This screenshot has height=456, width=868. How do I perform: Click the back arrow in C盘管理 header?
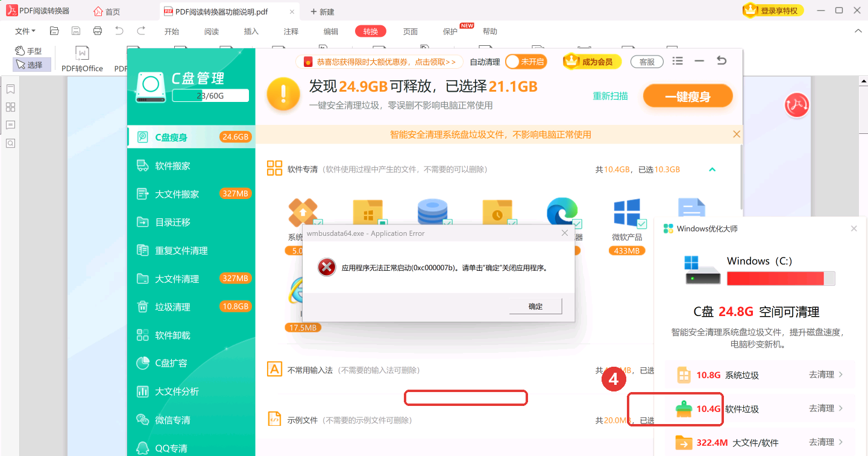pyautogui.click(x=722, y=61)
